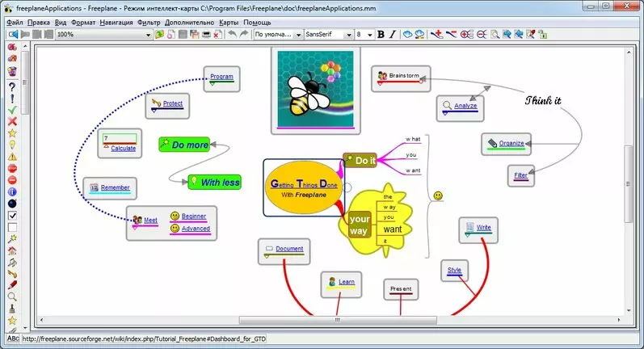This screenshot has width=644, height=349.
Task: Pick the yellow warning triangle icon
Action: [x=12, y=157]
